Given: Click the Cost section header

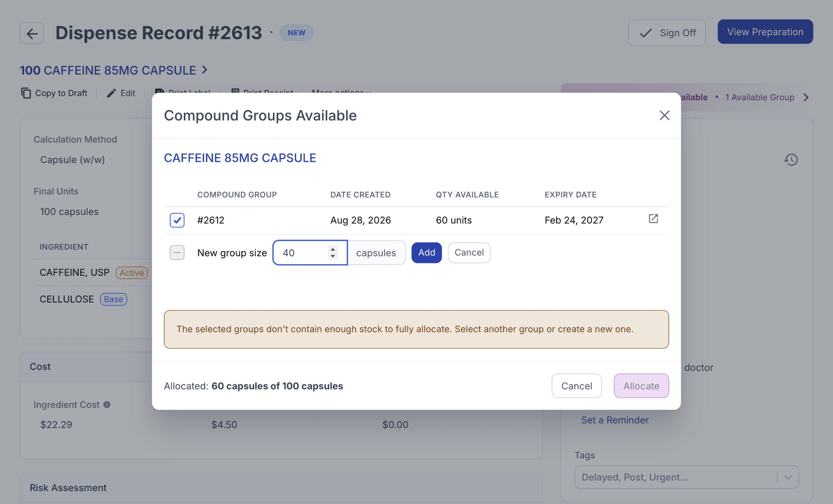Looking at the screenshot, I should coord(40,367).
